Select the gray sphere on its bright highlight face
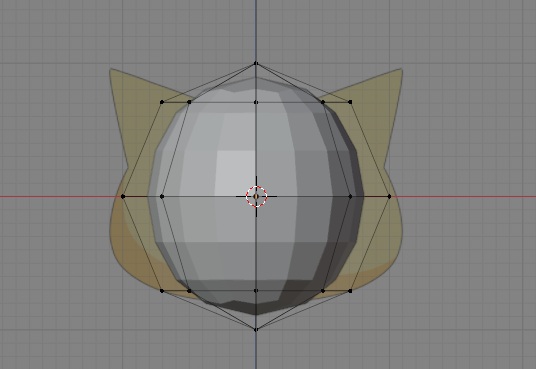The image size is (536, 369). pyautogui.click(x=236, y=173)
